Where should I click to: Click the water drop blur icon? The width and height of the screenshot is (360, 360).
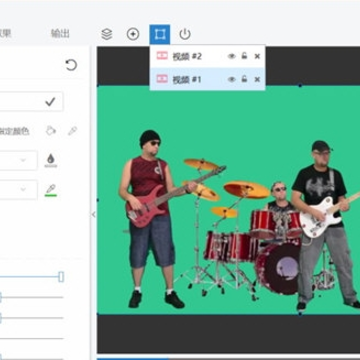51,160
